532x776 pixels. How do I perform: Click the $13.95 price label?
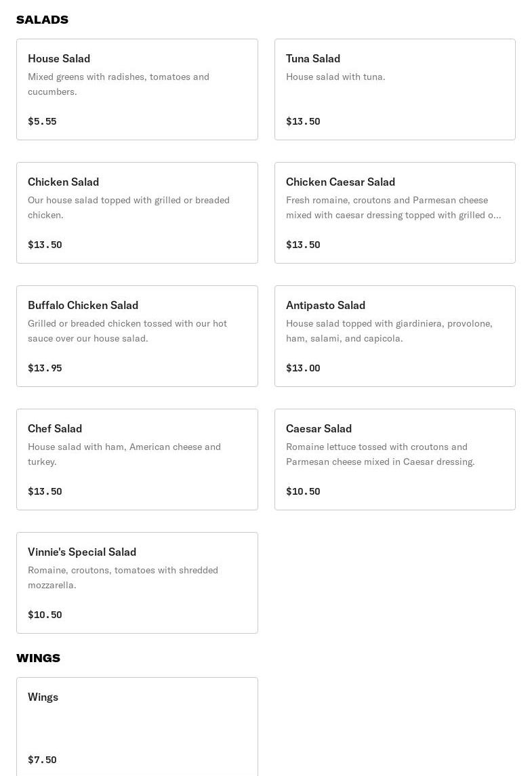tap(45, 368)
